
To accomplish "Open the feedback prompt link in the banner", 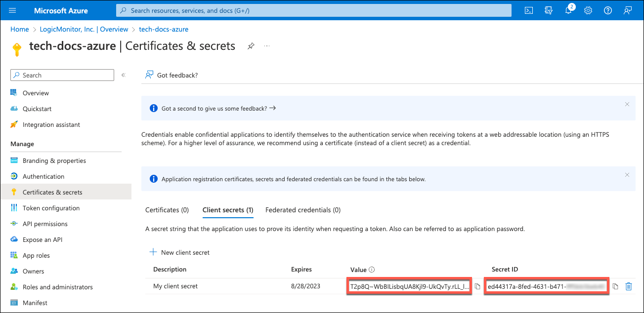I will tap(218, 108).
